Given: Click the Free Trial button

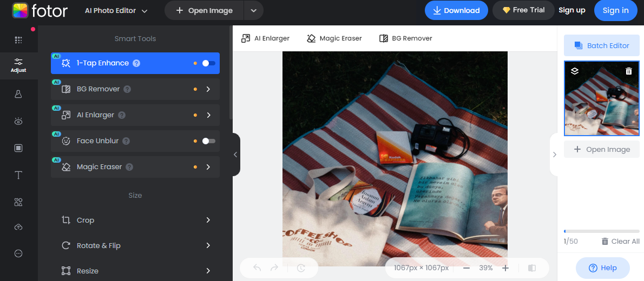Looking at the screenshot, I should point(524,10).
